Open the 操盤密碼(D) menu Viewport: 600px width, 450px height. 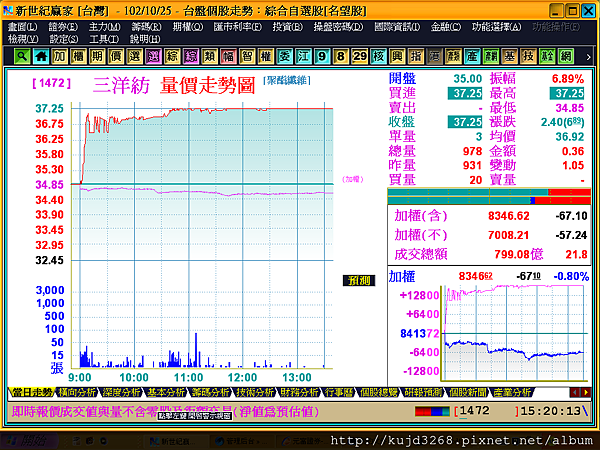click(338, 27)
